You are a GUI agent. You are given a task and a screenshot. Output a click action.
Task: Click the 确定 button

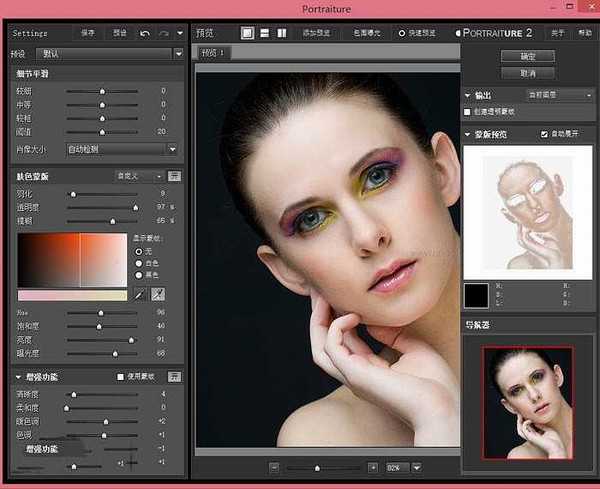point(529,56)
